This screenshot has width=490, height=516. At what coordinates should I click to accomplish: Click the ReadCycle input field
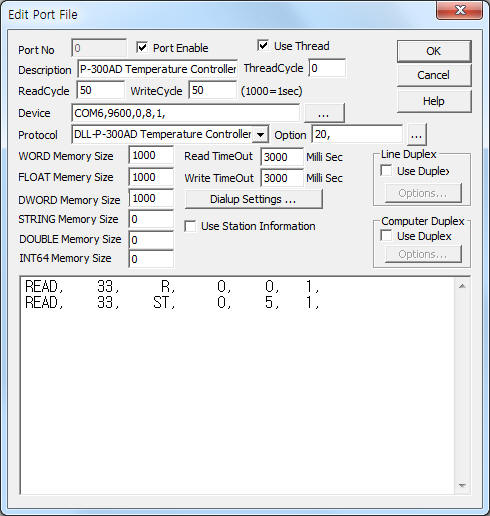(x=101, y=90)
